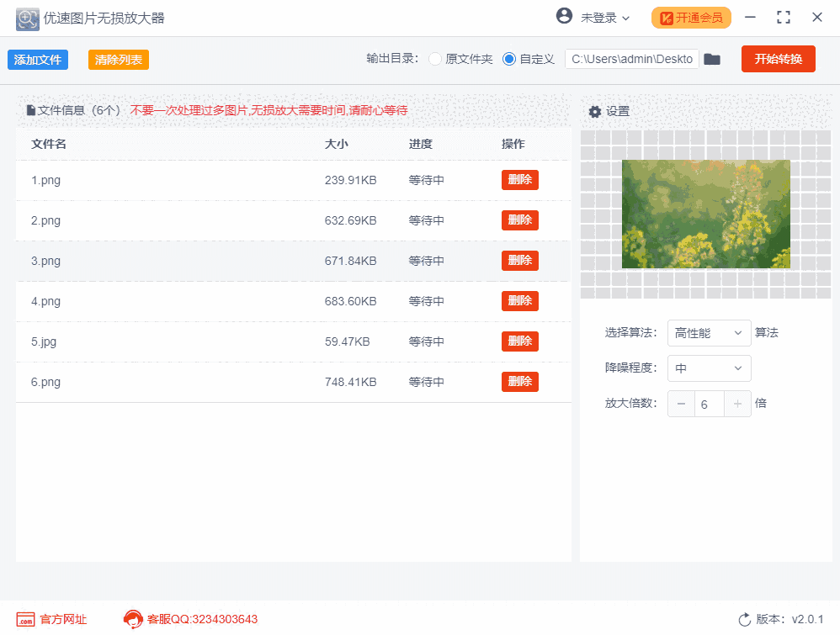The width and height of the screenshot is (840, 635).
Task: Click the refresh icon beside 版本 v2.0.1
Action: point(746,619)
